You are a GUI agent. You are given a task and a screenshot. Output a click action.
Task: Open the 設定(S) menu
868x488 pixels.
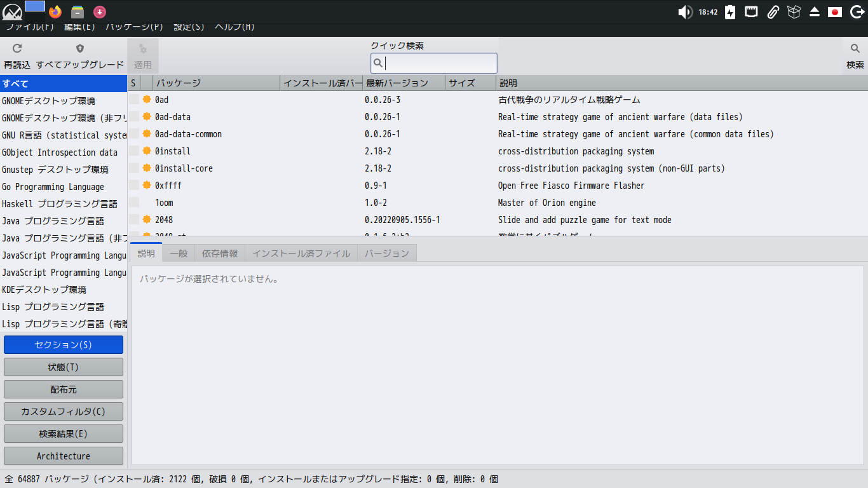click(x=189, y=27)
